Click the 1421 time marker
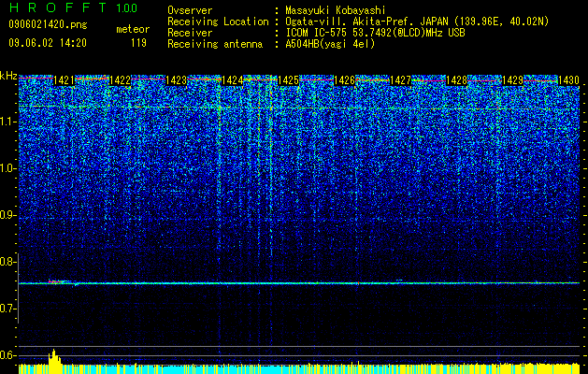The image size is (588, 374). [64, 80]
